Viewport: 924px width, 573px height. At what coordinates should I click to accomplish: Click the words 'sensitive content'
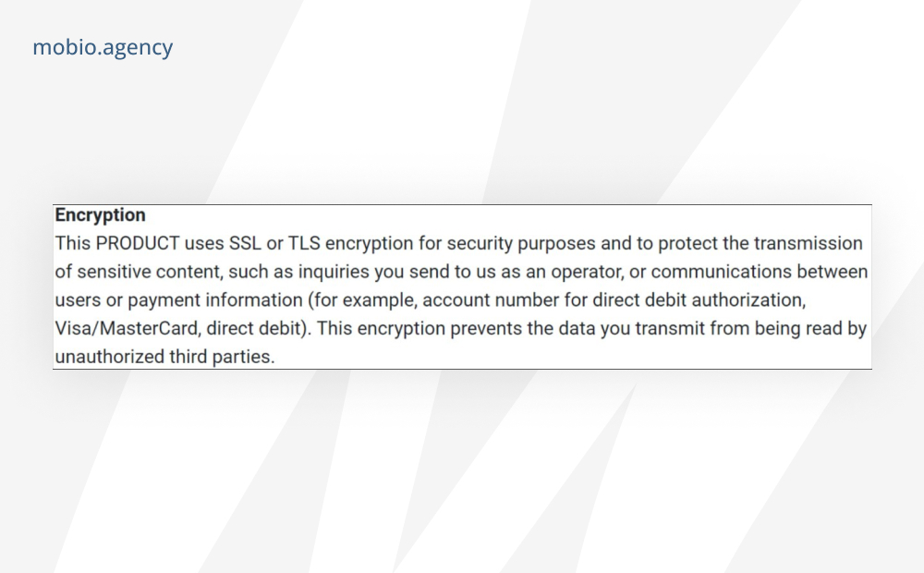150,272
